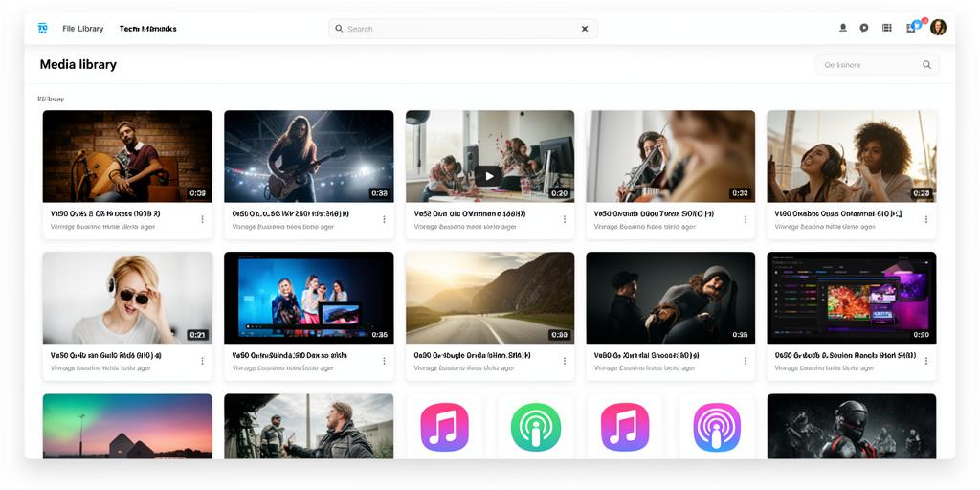
Task: Open title of mountain road video card
Action: click(472, 355)
